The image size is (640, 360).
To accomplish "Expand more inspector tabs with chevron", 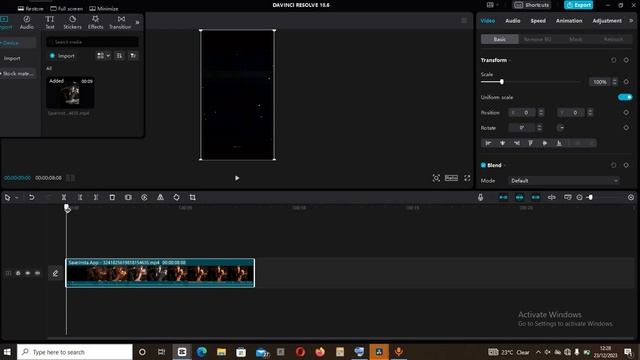I will (x=631, y=21).
